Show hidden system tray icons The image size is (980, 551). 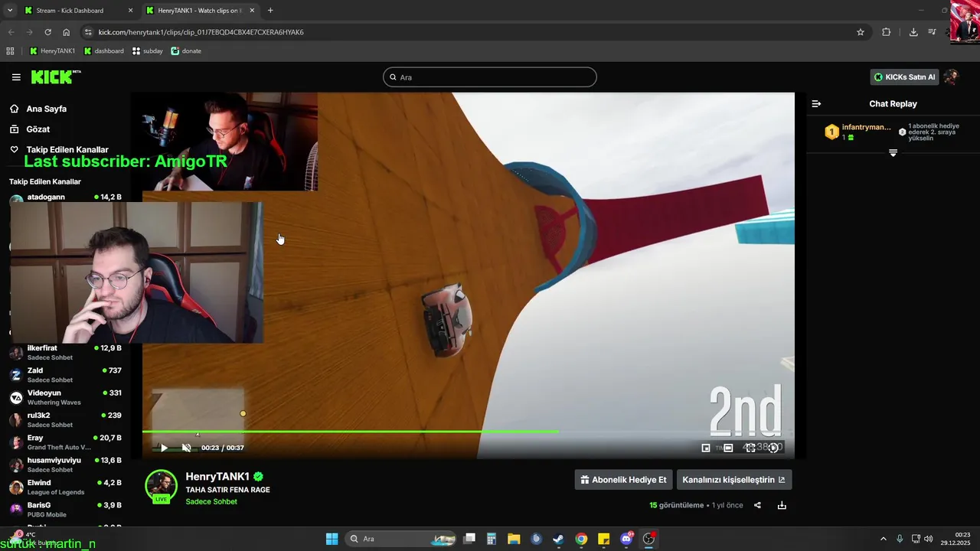(x=883, y=539)
